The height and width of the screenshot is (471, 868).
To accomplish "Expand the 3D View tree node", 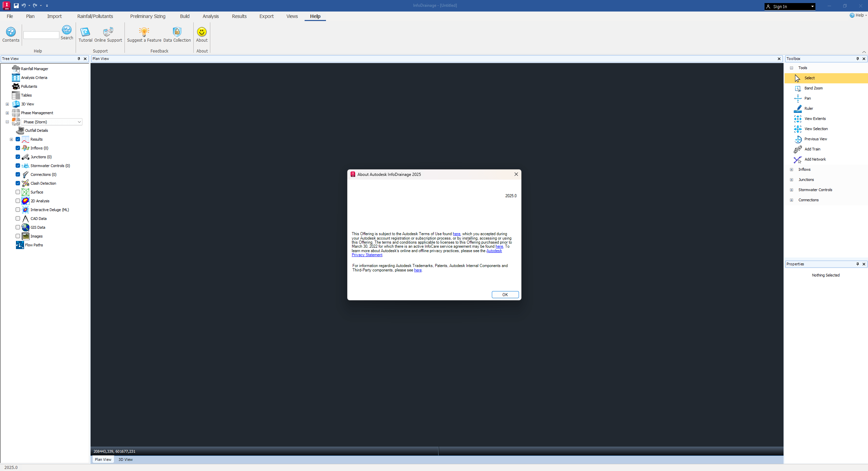I will tap(7, 104).
